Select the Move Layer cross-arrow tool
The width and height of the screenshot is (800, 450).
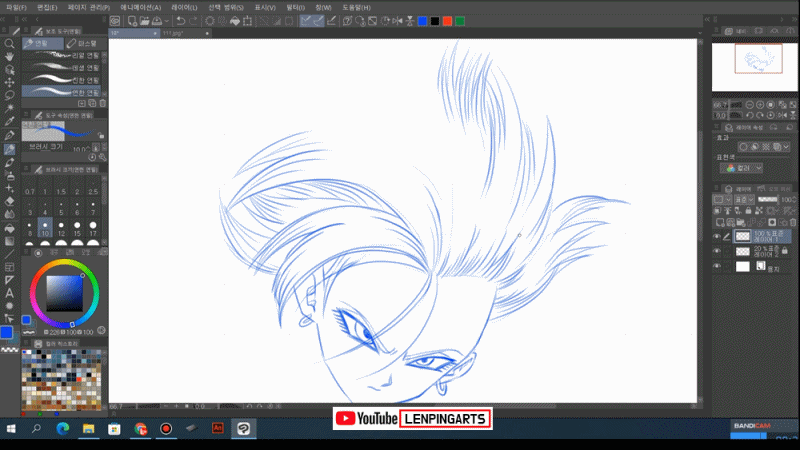tap(9, 82)
